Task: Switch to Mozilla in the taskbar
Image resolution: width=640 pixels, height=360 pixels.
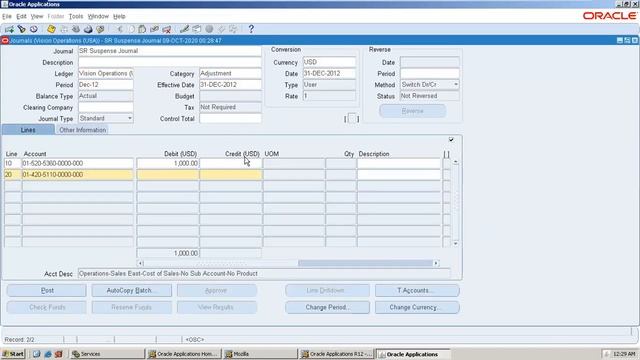Action: [x=260, y=354]
